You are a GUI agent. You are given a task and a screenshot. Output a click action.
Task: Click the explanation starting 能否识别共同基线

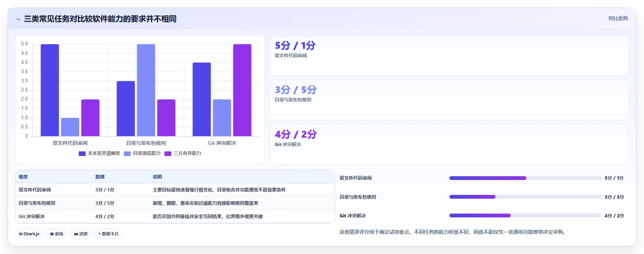(208, 217)
